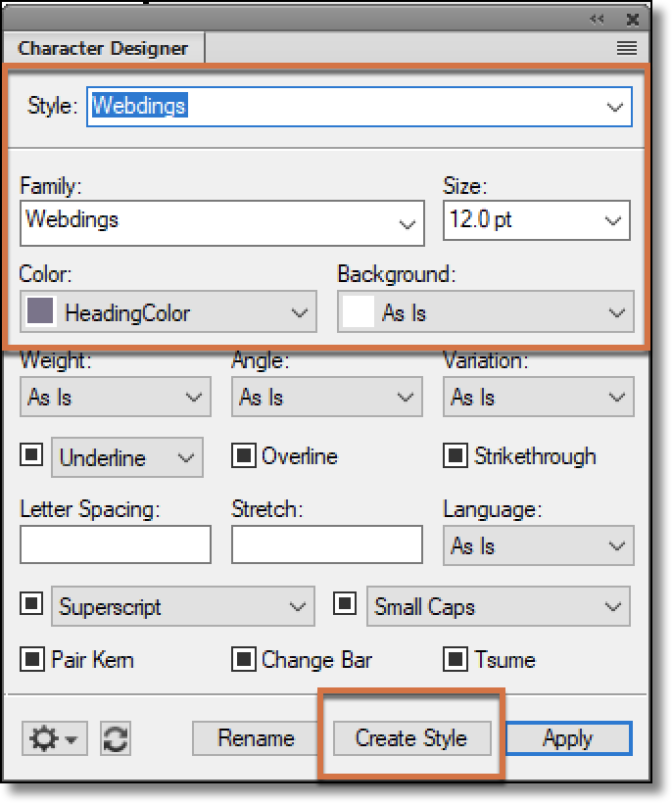Open the Superscript type dropdown
Image resolution: width=672 pixels, height=803 pixels.
coord(183,606)
